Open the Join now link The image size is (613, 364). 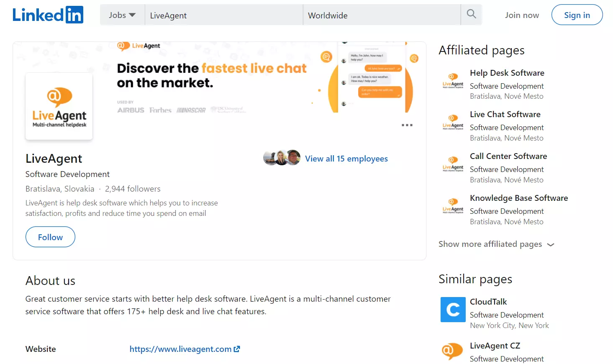(522, 15)
